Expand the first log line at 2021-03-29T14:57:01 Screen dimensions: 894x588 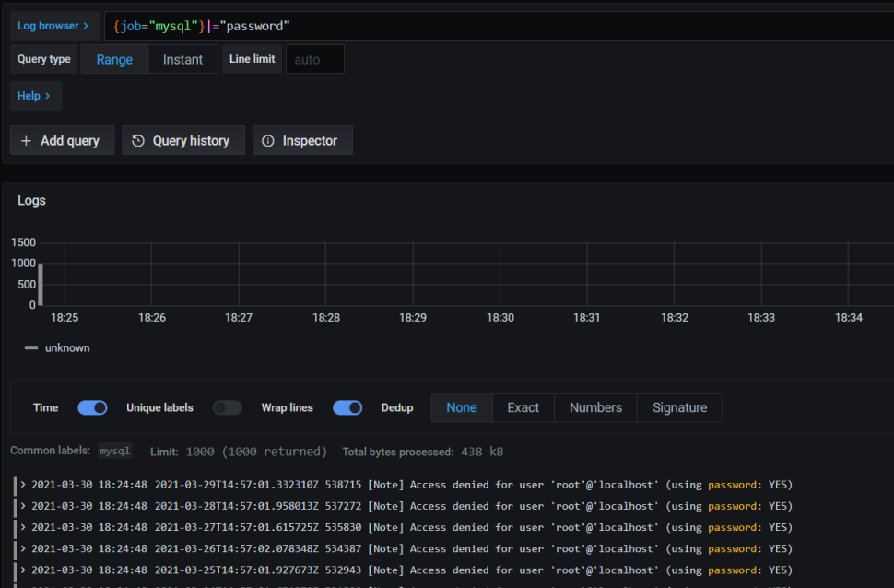click(x=23, y=485)
